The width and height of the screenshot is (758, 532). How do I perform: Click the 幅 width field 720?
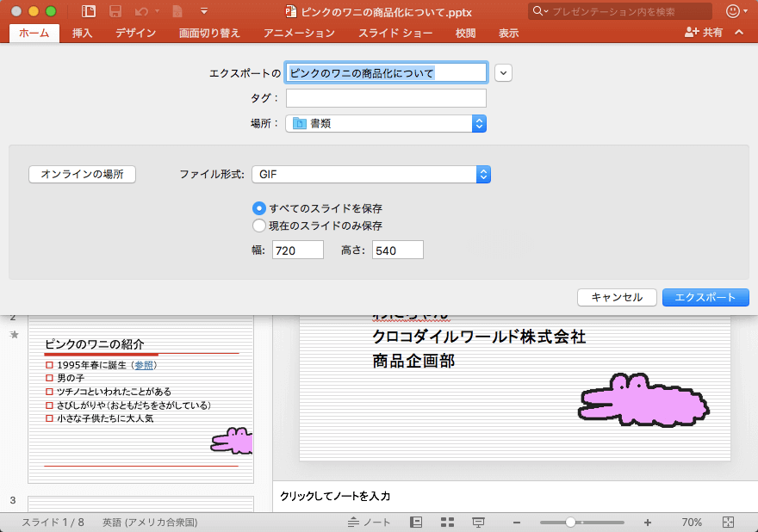(x=298, y=251)
